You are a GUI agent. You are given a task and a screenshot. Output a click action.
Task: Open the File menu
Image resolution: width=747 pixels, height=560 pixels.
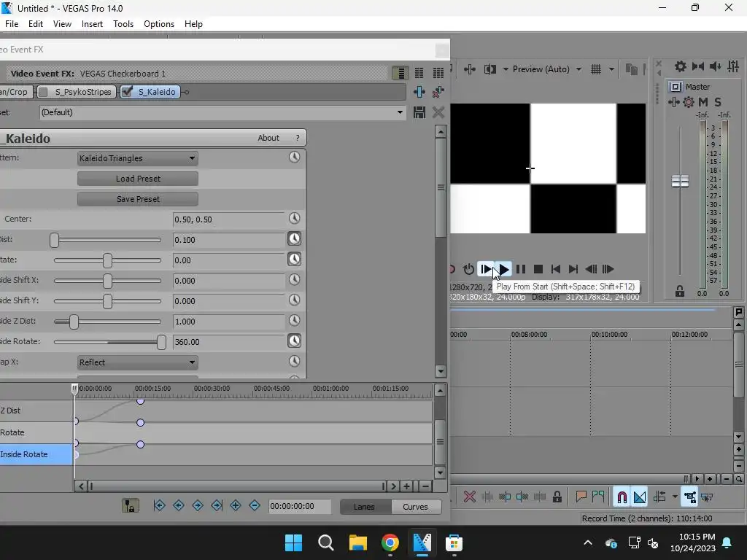click(12, 24)
